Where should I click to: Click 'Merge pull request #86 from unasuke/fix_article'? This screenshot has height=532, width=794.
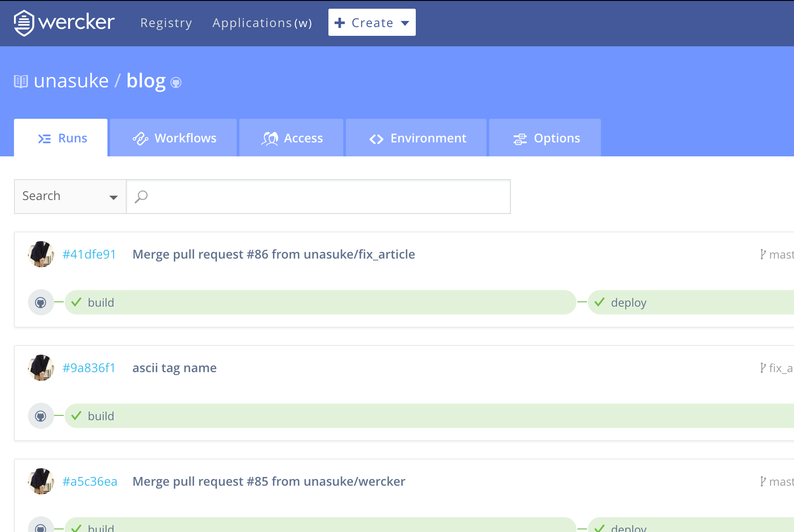pyautogui.click(x=274, y=254)
